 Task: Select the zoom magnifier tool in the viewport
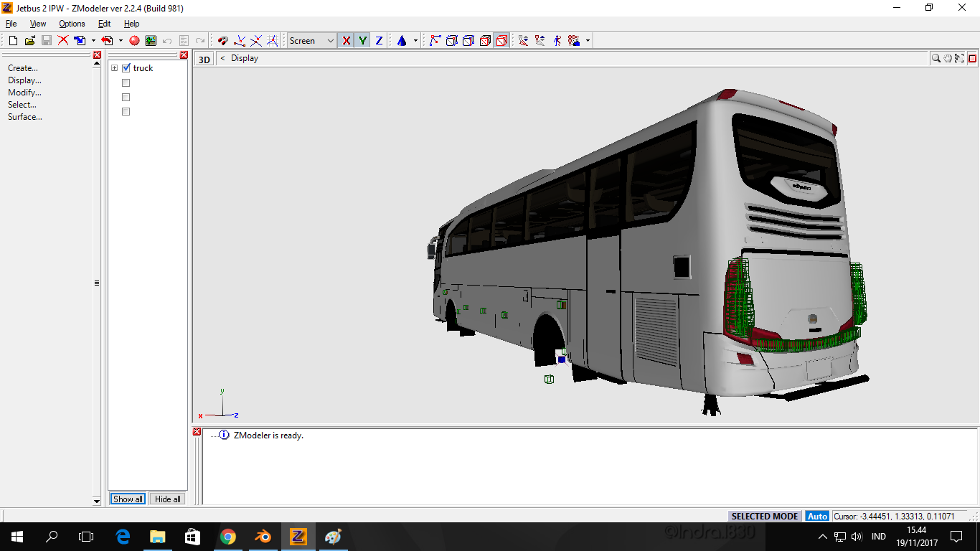936,58
